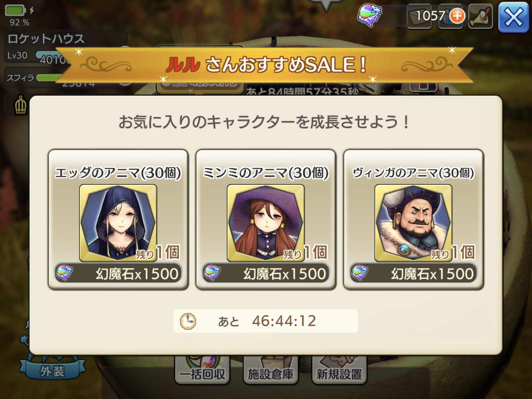Tap the 46:44:12 countdown timer bar
Viewport: 532px width, 399px height.
point(266,321)
